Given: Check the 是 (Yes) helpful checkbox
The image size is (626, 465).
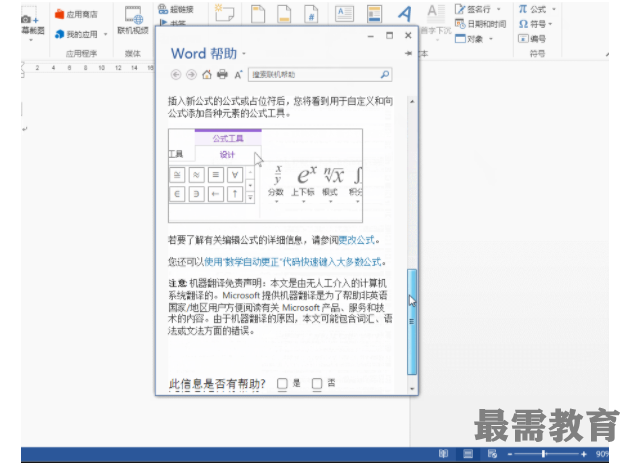Looking at the screenshot, I should (282, 384).
